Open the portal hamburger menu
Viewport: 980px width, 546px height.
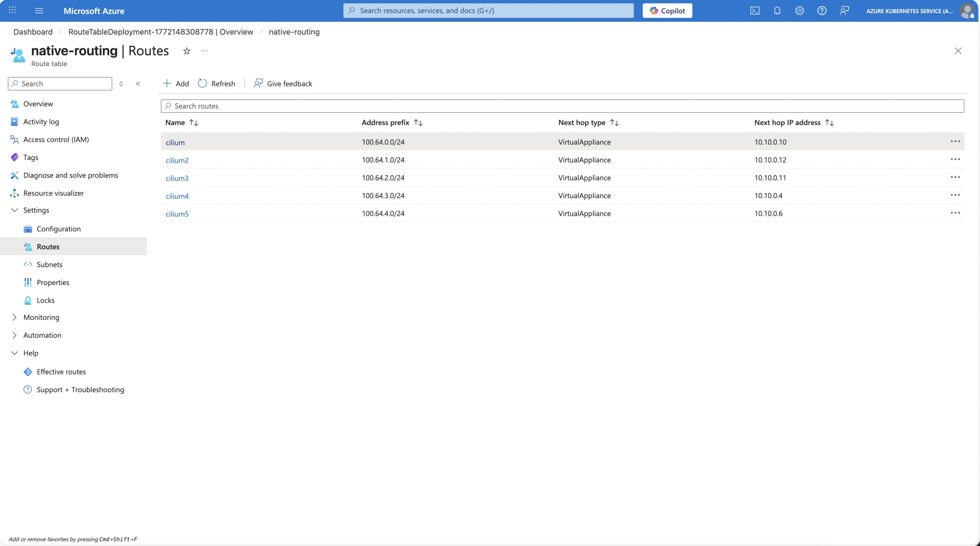click(x=39, y=11)
